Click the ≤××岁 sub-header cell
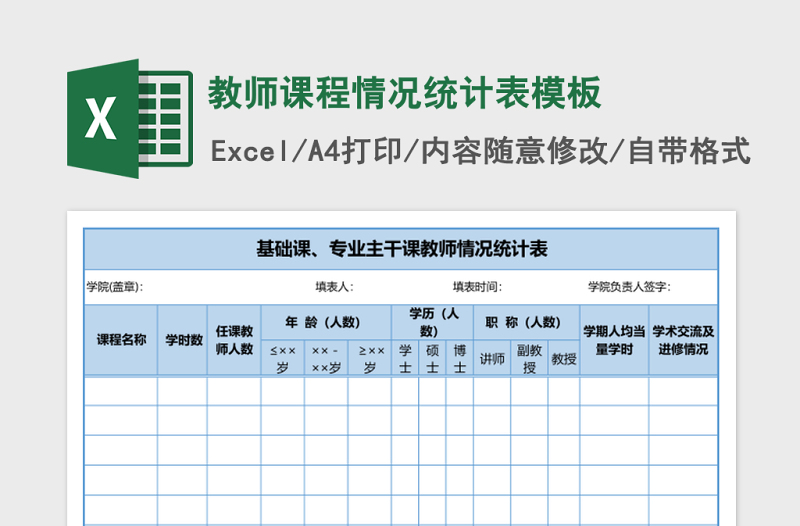Image resolution: width=800 pixels, height=526 pixels. tap(283, 358)
